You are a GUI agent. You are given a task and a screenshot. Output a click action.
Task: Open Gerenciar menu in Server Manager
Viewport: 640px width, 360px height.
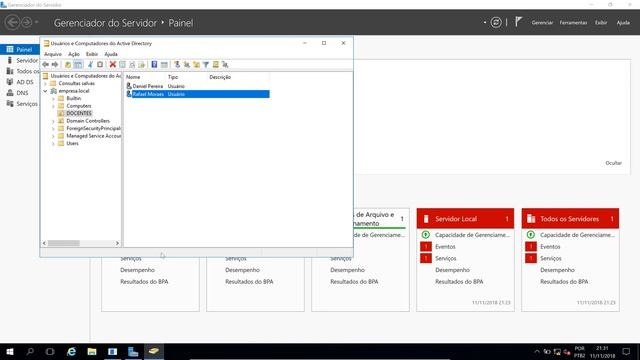[x=542, y=22]
